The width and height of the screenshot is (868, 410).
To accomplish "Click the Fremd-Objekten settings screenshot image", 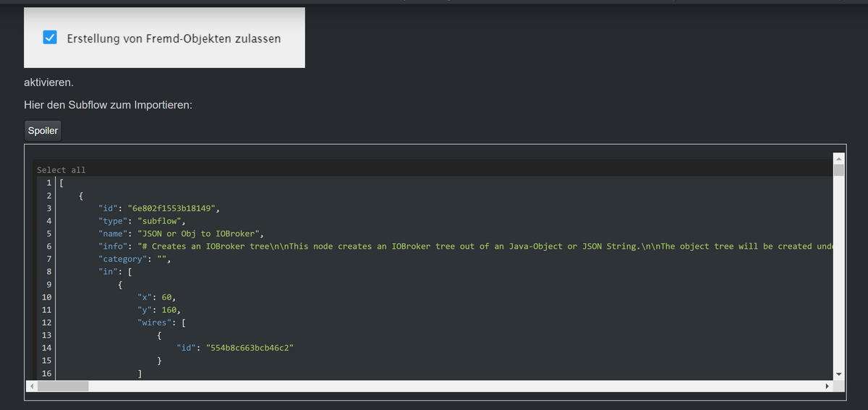I will tap(164, 38).
